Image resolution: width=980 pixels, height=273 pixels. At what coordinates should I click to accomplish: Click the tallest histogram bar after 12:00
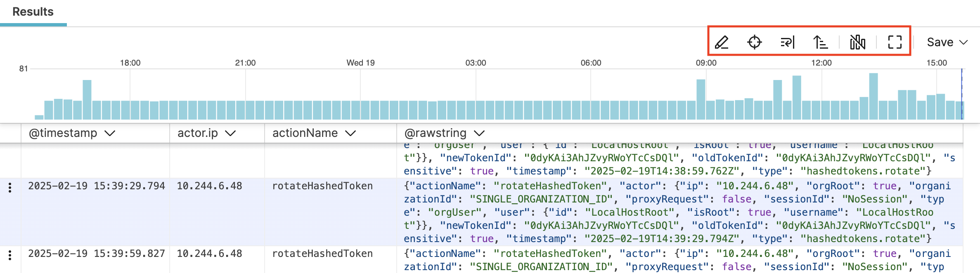[873, 96]
